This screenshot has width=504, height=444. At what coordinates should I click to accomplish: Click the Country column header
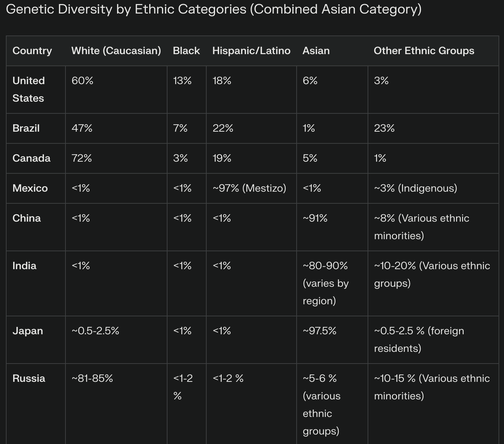(x=32, y=51)
